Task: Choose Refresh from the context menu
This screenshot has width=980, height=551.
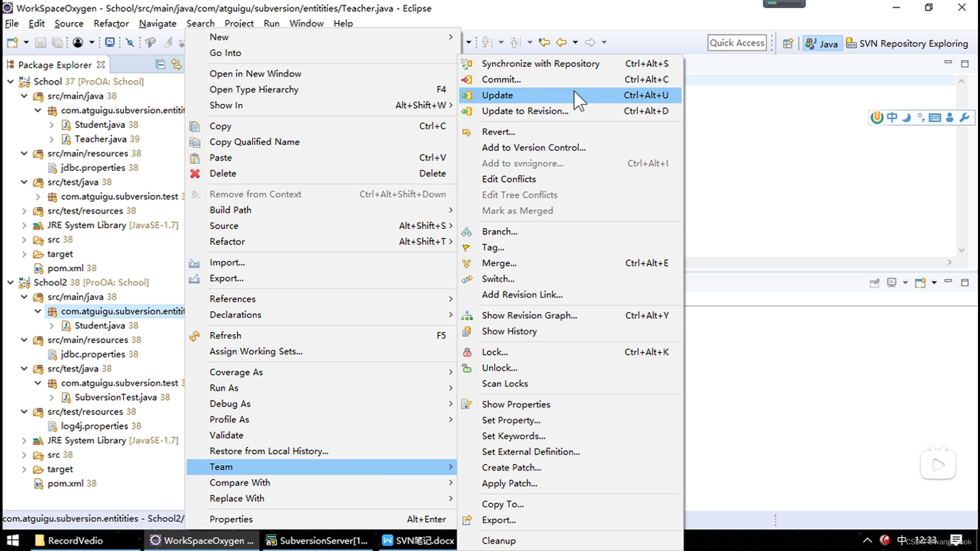Action: click(322, 335)
